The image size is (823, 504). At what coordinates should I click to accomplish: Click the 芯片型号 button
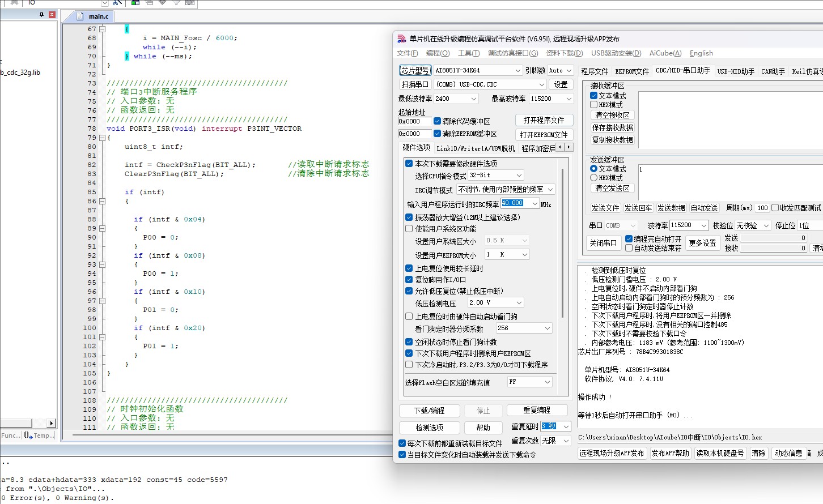pos(415,70)
